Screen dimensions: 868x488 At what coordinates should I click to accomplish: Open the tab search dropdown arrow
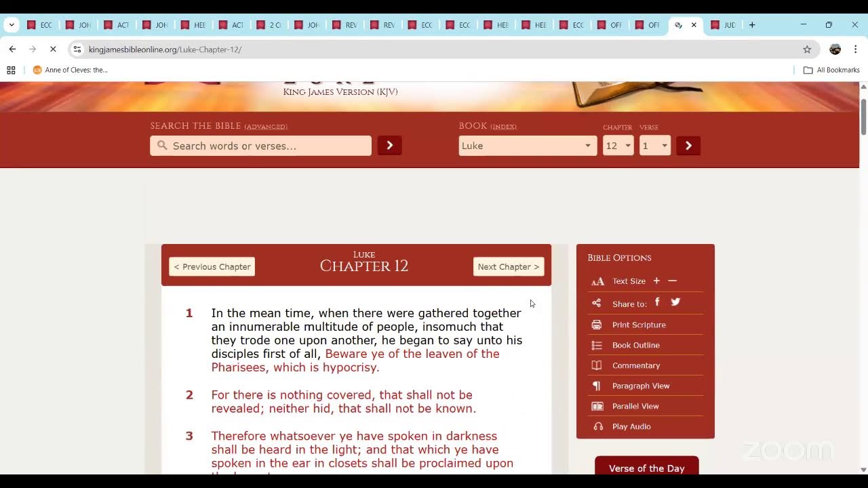(12, 25)
